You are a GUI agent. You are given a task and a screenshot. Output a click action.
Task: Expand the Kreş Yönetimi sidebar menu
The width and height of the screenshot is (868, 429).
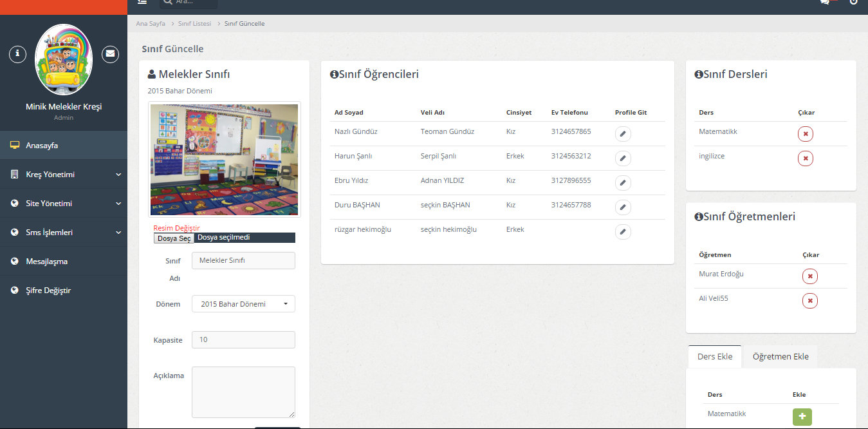click(64, 175)
